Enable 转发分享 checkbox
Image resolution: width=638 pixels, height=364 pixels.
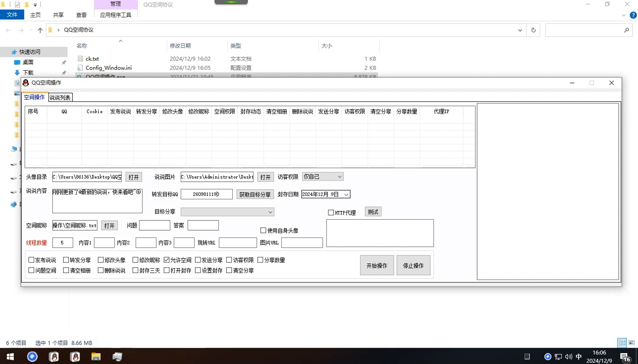click(x=66, y=260)
